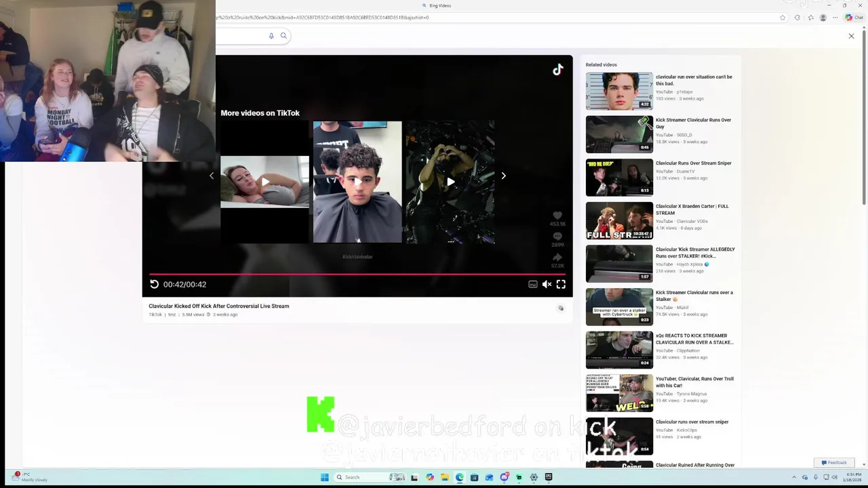Open 'Clavicular Runs Over Stream Sniper' video
Viewport: 868px width, 488px height.
[x=693, y=163]
